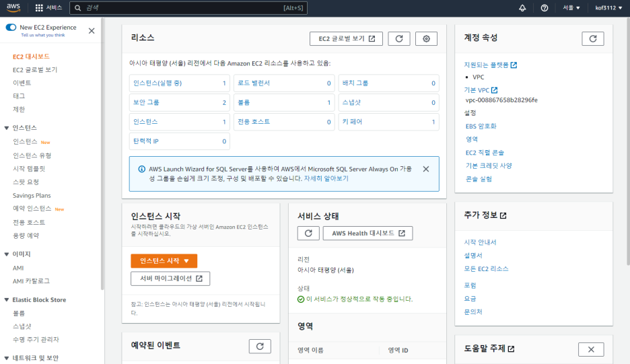Open 제한 in the sidebar
Image resolution: width=630 pixels, height=364 pixels.
coord(19,109)
